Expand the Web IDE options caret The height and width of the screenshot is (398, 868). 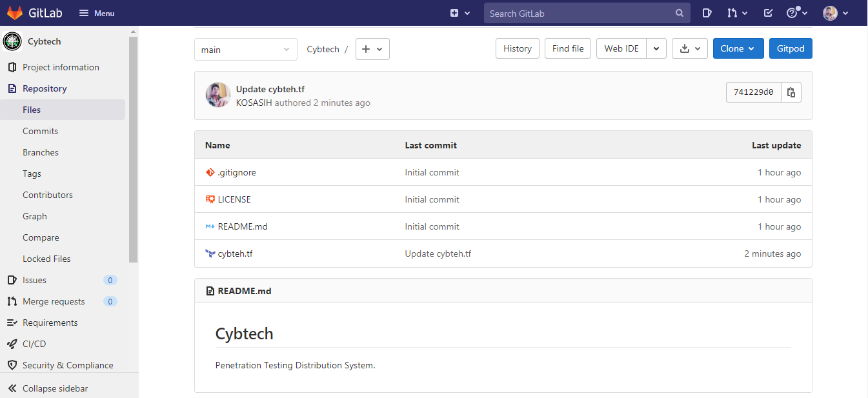point(656,48)
